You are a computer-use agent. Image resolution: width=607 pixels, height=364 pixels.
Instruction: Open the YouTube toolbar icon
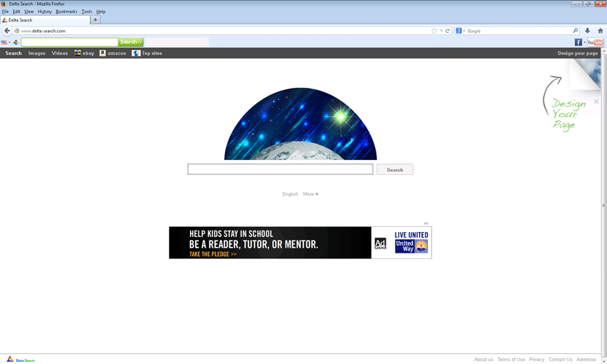[596, 42]
